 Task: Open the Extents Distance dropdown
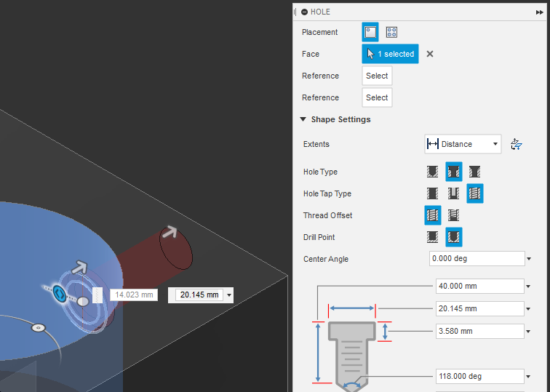point(463,144)
